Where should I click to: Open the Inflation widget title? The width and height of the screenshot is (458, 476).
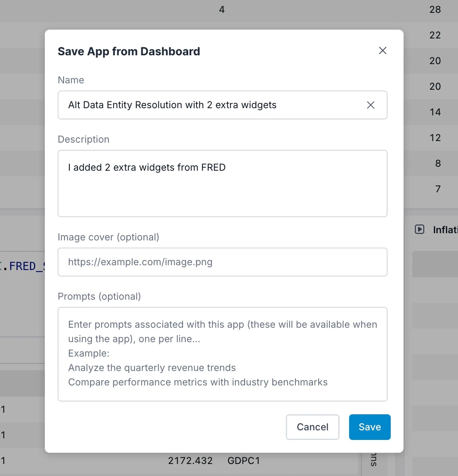[444, 230]
